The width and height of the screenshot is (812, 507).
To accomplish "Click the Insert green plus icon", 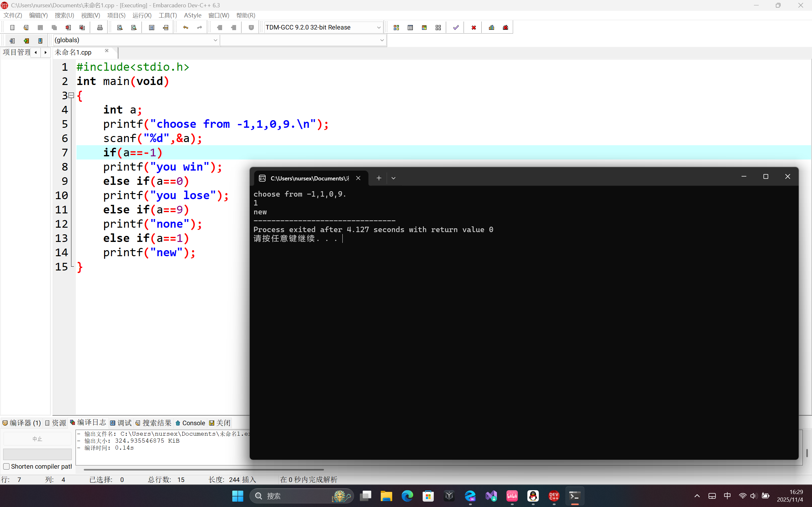I will coord(26,41).
